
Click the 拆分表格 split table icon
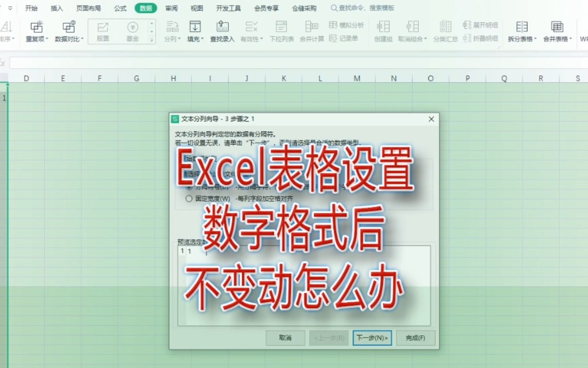pyautogui.click(x=522, y=27)
